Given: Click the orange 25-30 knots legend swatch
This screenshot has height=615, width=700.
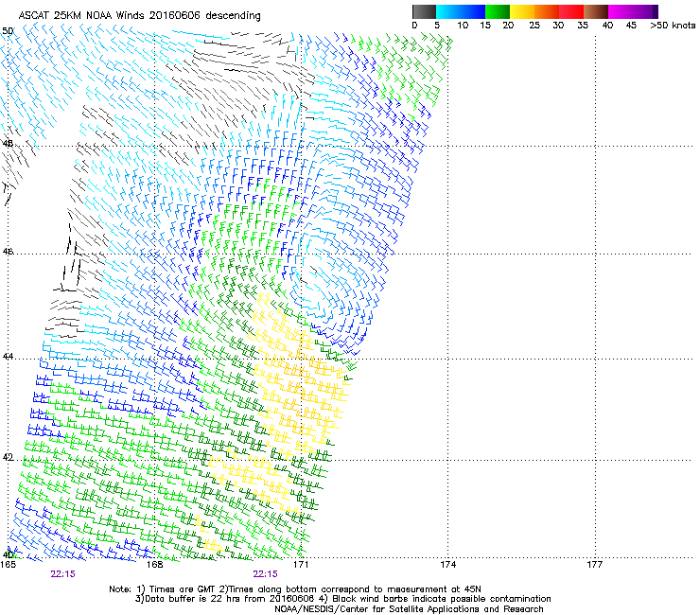Looking at the screenshot, I should 547,11.
